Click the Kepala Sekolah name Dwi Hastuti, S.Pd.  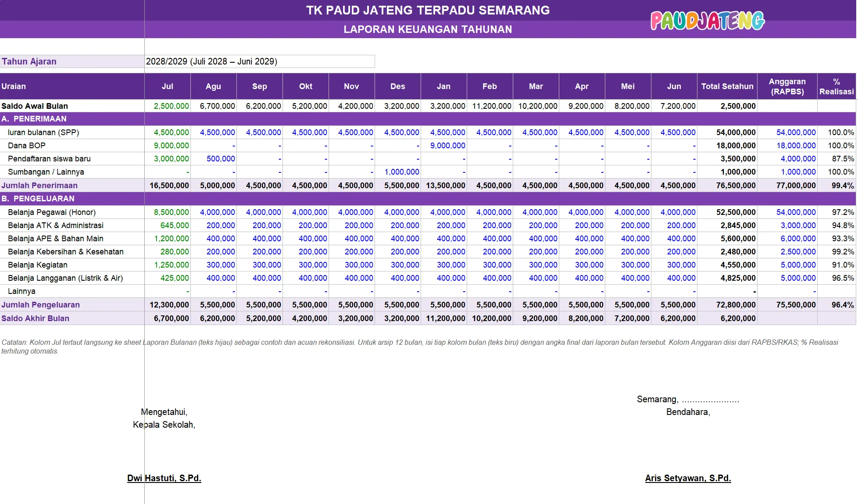point(164,478)
